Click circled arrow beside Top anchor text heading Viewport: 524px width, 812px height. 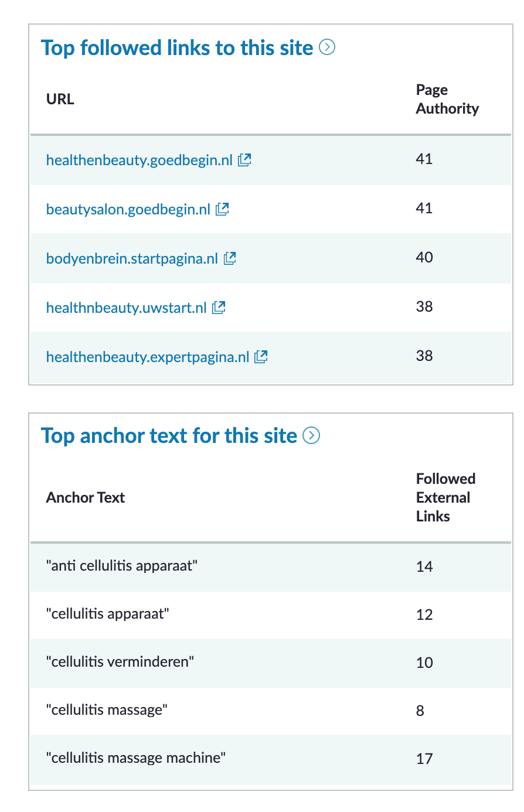311,435
